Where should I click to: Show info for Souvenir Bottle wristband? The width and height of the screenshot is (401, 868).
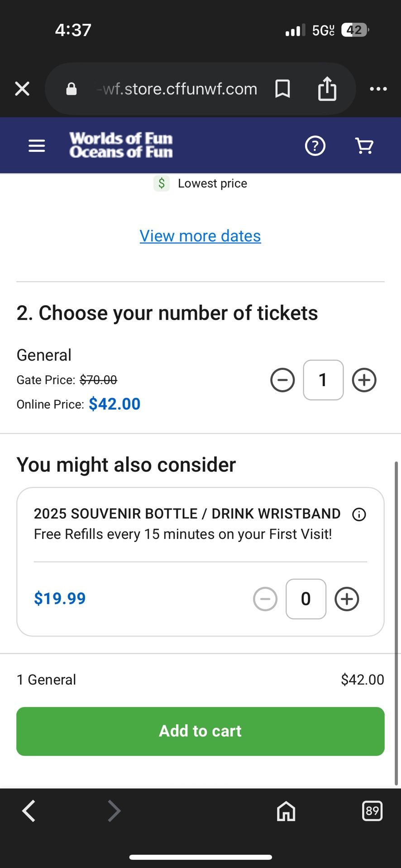point(359,514)
